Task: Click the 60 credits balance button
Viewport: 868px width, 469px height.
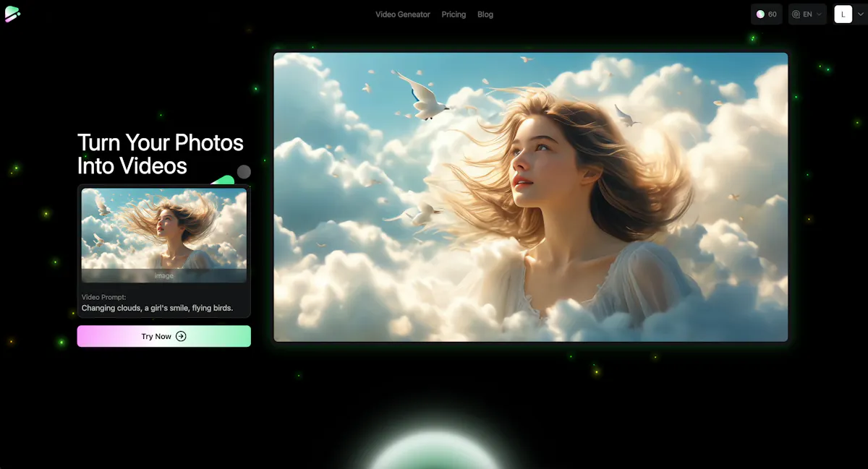Action: [x=767, y=14]
